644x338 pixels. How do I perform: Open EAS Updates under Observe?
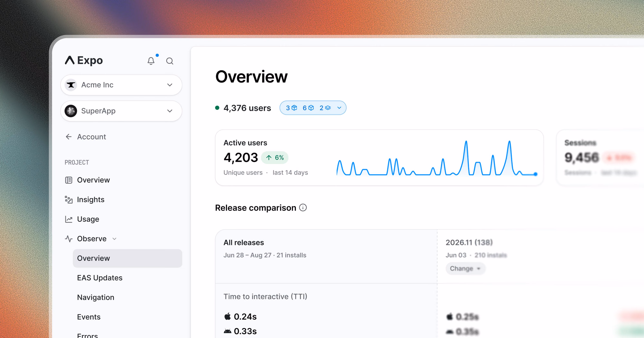[100, 278]
